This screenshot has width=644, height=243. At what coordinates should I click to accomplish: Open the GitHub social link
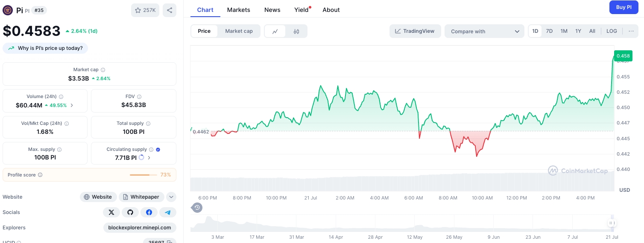130,212
